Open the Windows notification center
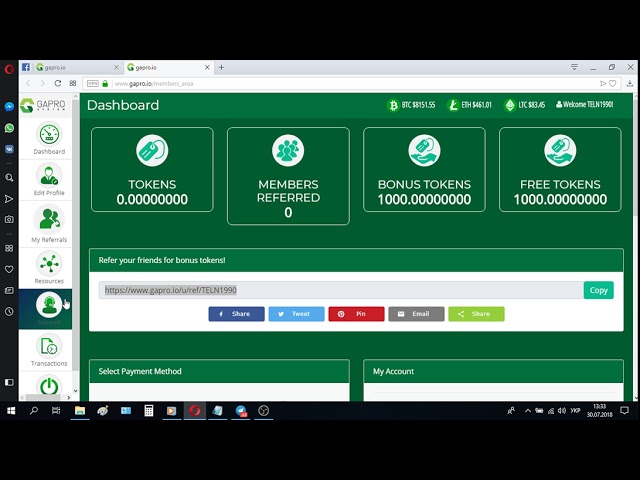 click(624, 411)
